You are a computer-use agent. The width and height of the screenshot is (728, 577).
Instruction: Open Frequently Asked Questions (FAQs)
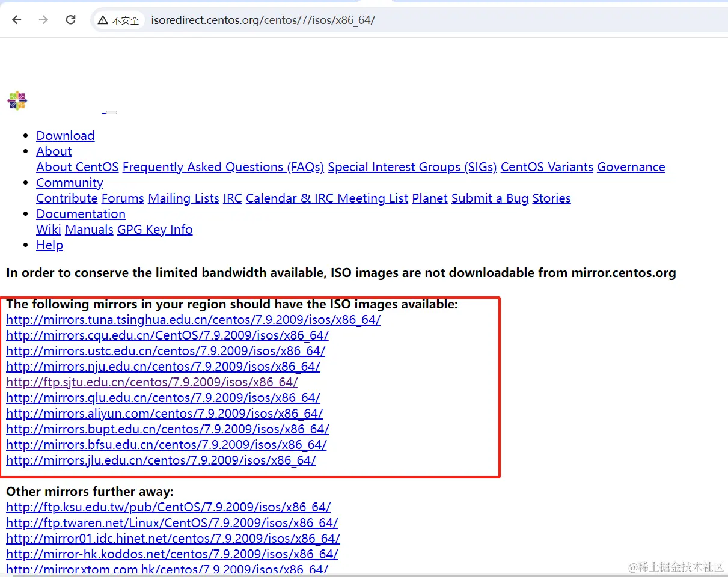(x=223, y=167)
